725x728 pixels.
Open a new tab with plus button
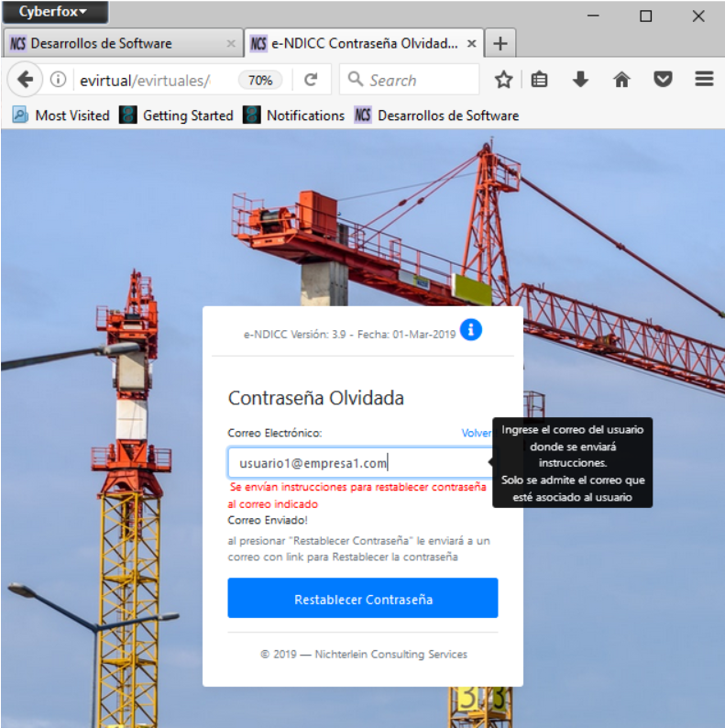pyautogui.click(x=500, y=43)
